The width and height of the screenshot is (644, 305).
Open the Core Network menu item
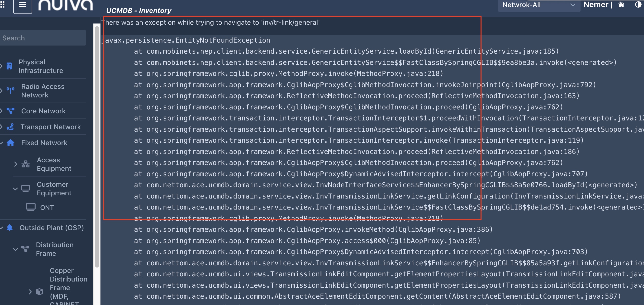(43, 111)
